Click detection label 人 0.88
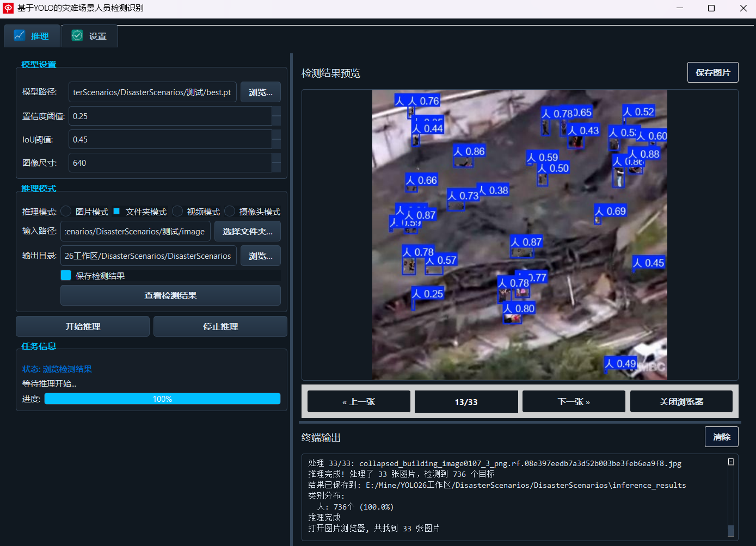 (x=644, y=154)
